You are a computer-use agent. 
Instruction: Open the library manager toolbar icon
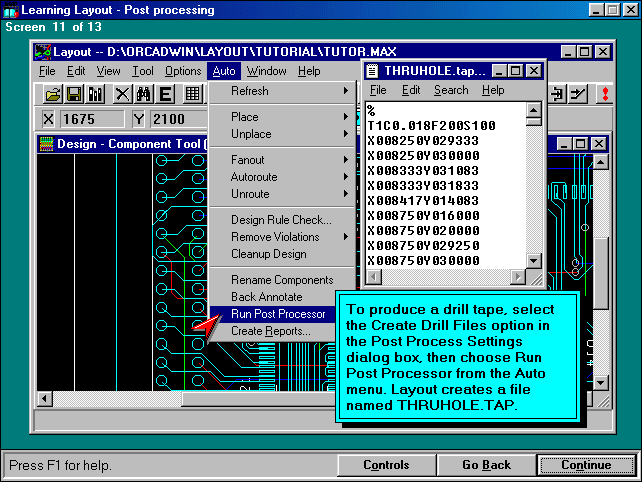[96, 94]
